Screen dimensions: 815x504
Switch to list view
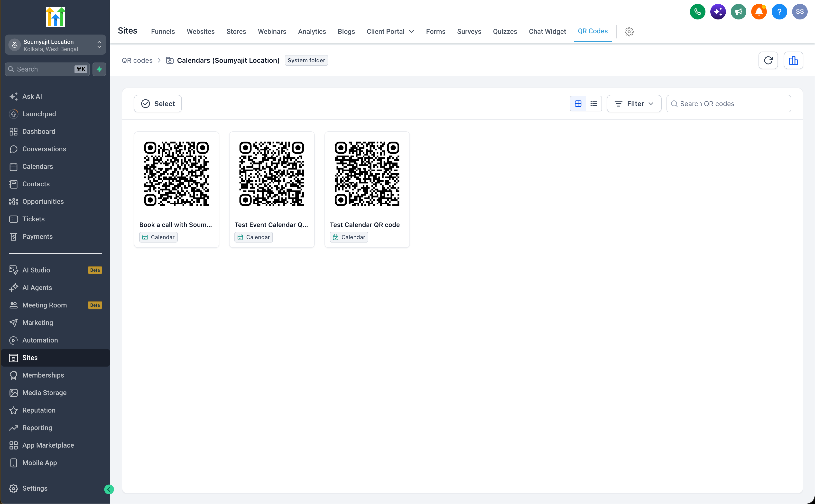tap(593, 104)
